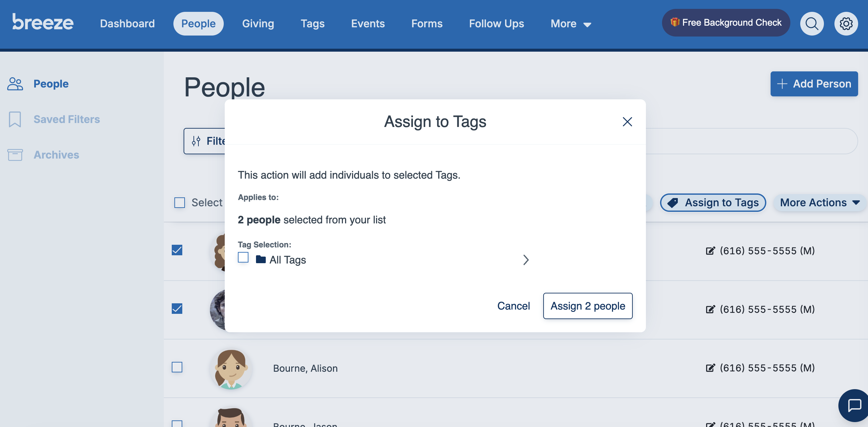
Task: Open Saved Filters in sidebar
Action: click(x=67, y=119)
